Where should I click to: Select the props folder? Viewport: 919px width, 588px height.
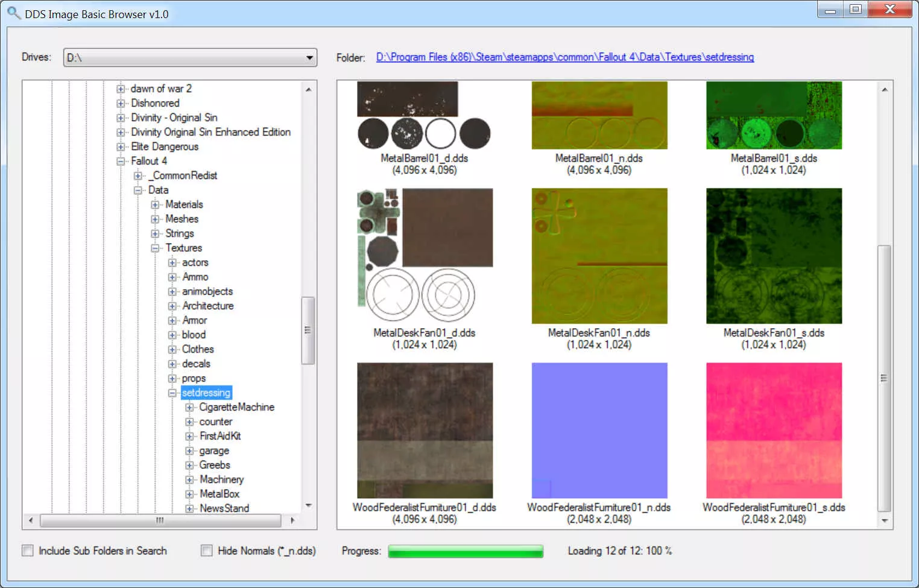(194, 378)
